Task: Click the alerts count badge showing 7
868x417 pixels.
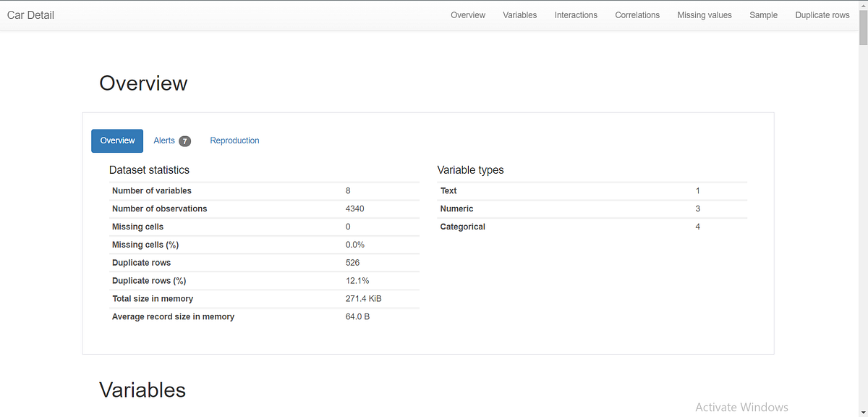Action: coord(184,140)
